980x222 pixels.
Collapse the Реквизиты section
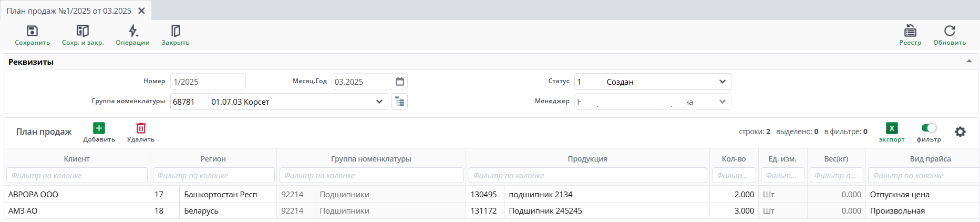coord(969,62)
